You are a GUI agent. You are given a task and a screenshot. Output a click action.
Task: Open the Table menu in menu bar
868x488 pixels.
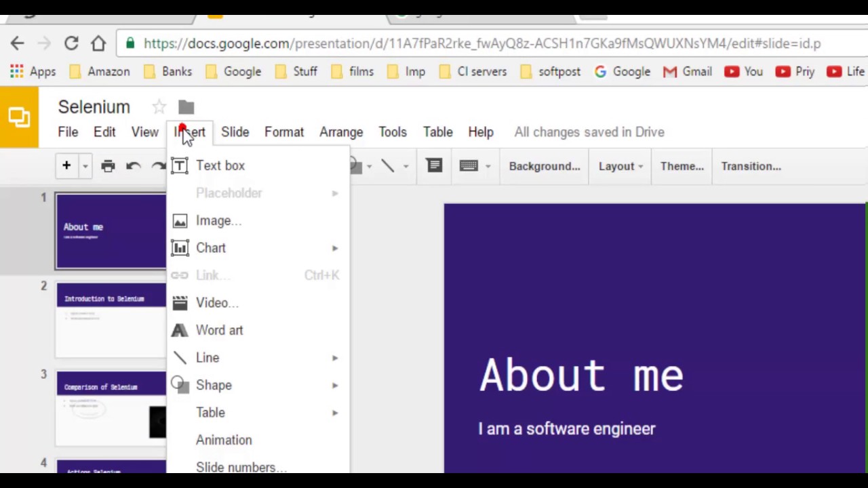pyautogui.click(x=437, y=132)
